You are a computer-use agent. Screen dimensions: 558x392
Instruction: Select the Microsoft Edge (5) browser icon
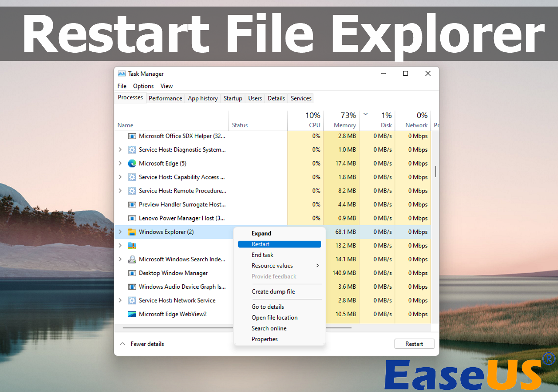coord(132,163)
